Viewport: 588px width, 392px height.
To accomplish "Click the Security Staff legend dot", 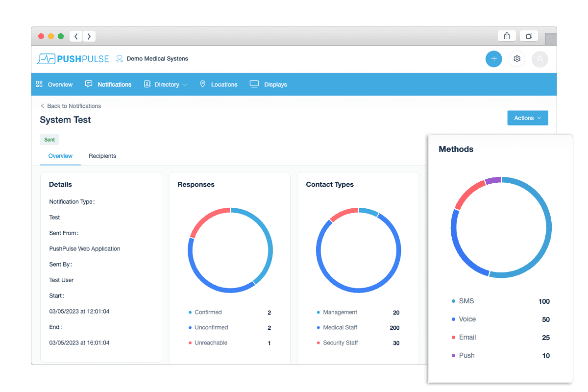I will coord(318,343).
